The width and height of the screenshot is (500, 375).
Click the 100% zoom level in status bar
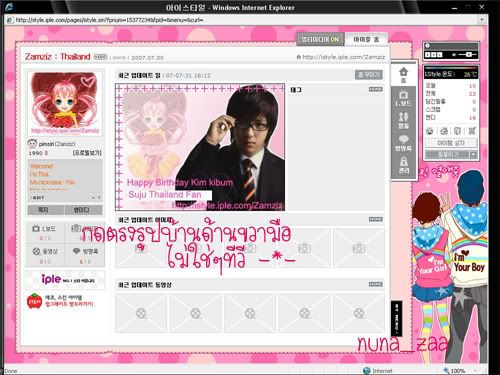click(458, 371)
